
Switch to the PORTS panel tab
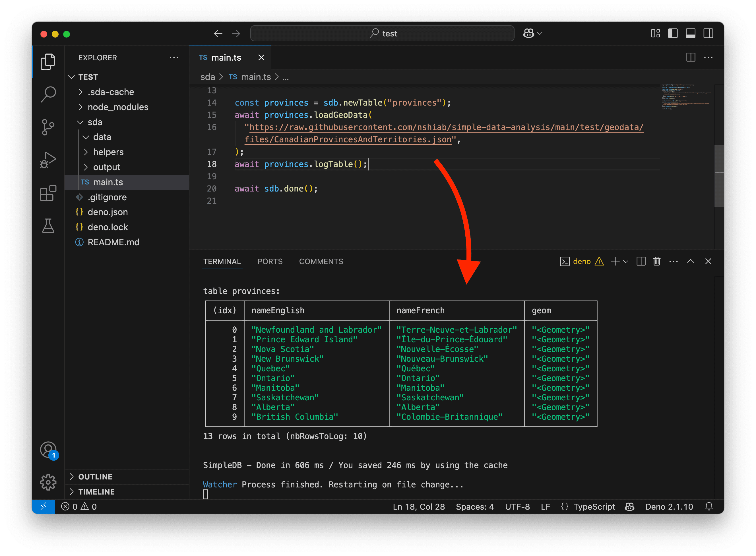pos(270,261)
